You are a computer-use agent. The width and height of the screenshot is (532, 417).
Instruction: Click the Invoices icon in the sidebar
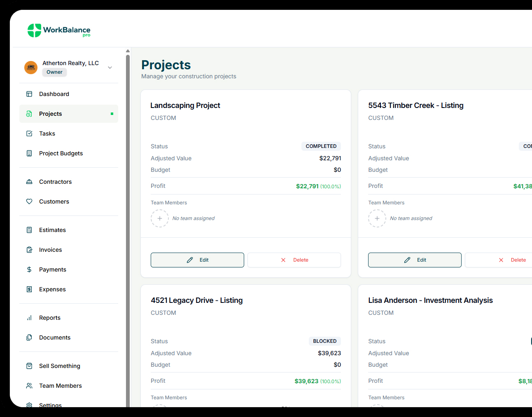pyautogui.click(x=29, y=250)
